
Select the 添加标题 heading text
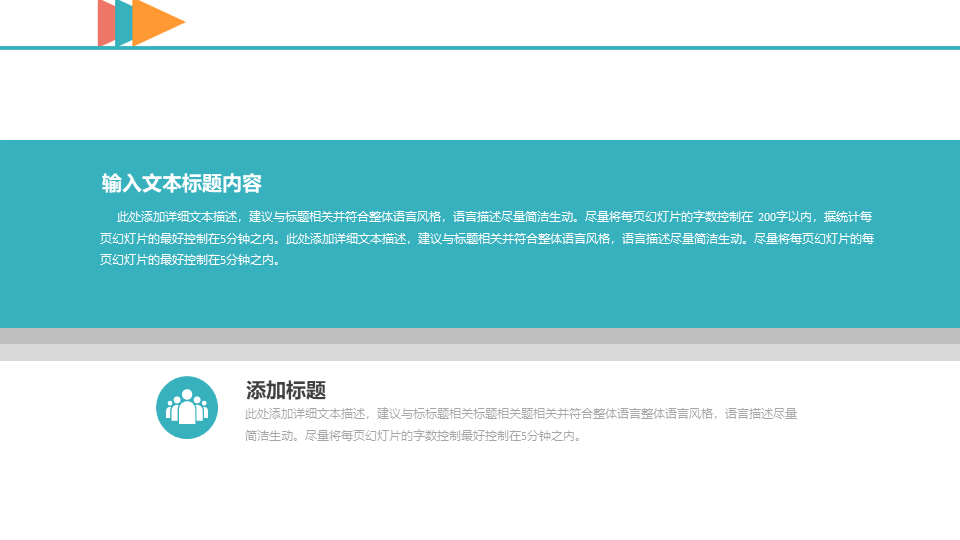click(286, 390)
